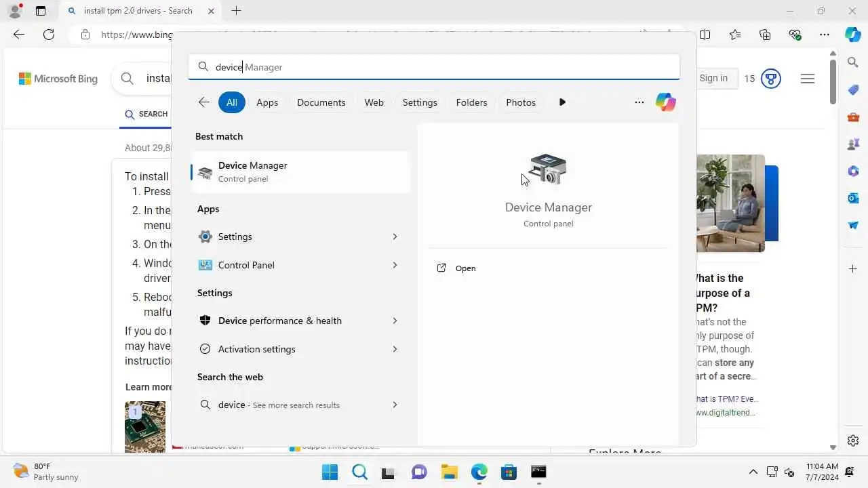
Task: Switch to Documents filter tab
Action: 321,102
